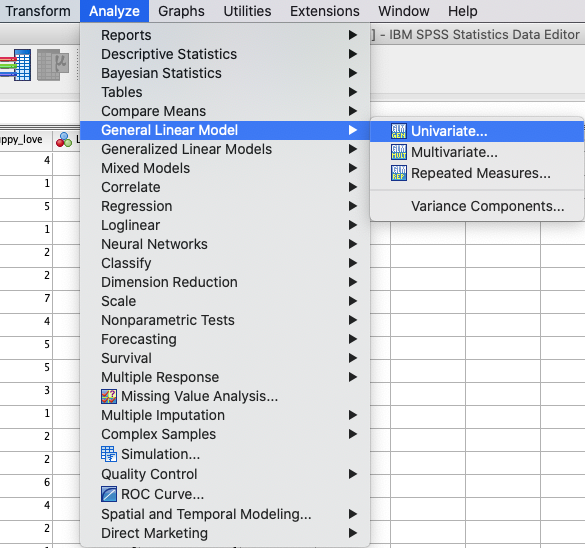Choose Univariate from the submenu
Viewport: 585px width, 548px height.
coord(477,131)
